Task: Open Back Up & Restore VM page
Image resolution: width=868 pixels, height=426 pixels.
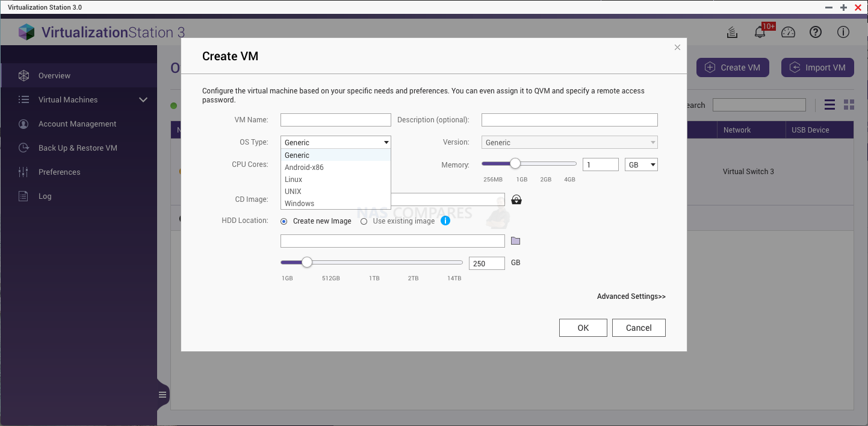Action: pyautogui.click(x=78, y=148)
